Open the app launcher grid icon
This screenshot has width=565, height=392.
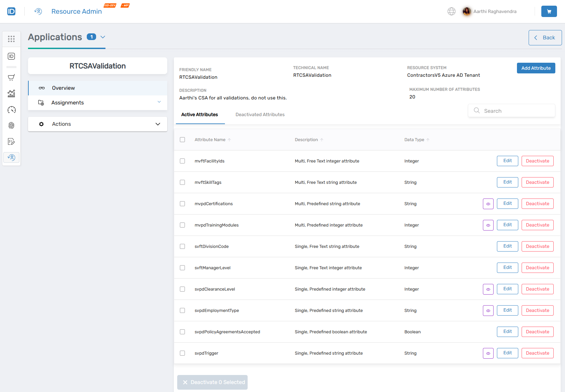click(x=11, y=39)
